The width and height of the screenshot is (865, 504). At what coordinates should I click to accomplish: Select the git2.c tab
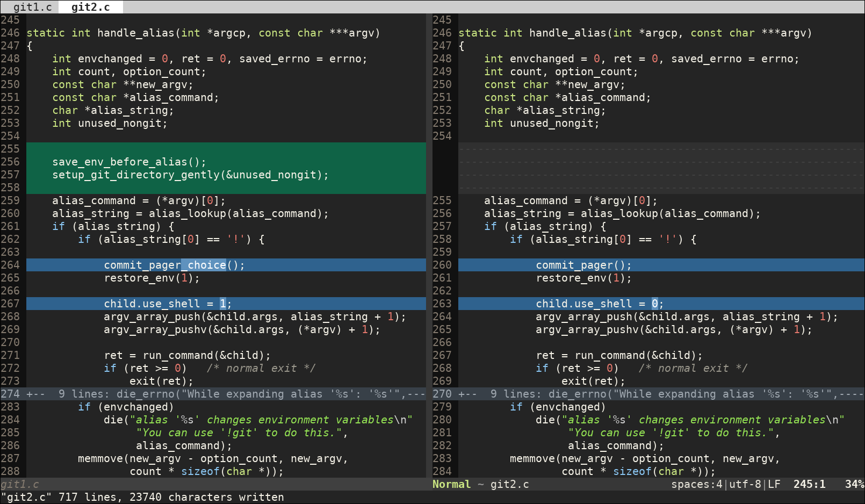pos(90,7)
